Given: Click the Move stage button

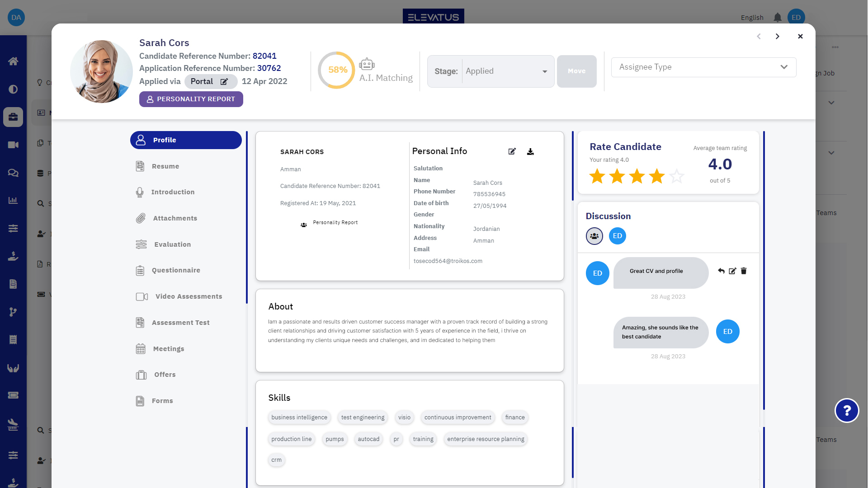Looking at the screenshot, I should pos(577,71).
